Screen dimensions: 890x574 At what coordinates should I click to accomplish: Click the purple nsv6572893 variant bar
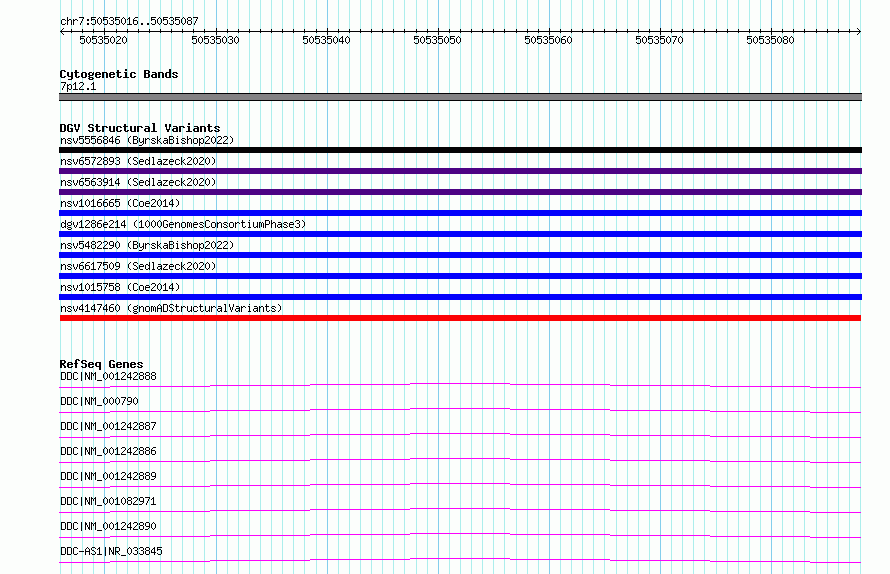460,171
